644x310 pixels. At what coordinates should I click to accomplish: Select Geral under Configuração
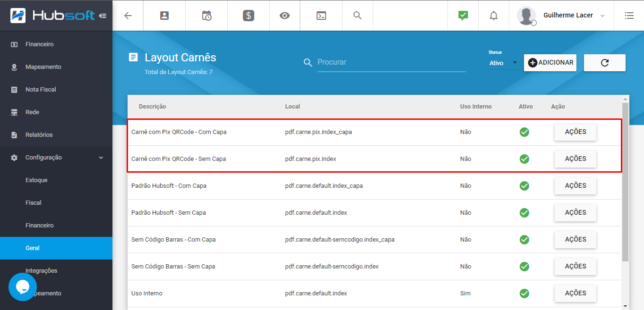[56, 248]
